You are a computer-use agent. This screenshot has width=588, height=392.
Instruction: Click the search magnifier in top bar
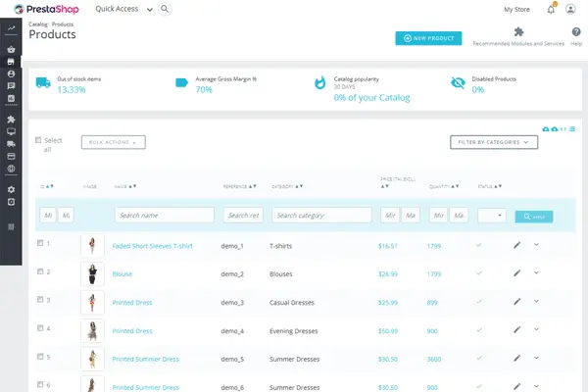[164, 9]
